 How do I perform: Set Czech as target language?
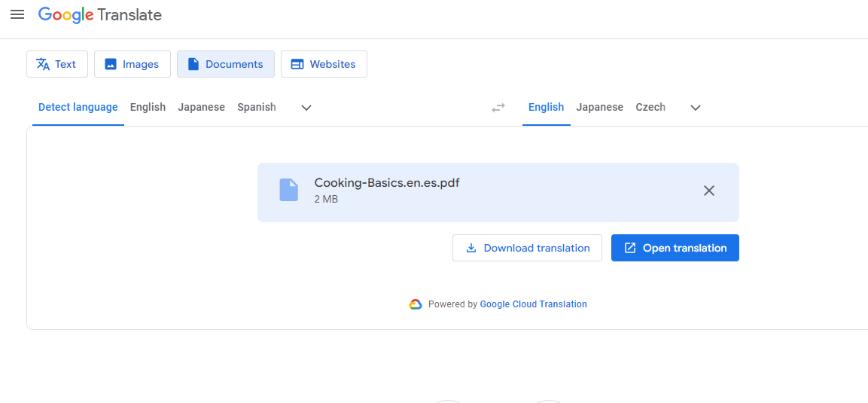(650, 107)
